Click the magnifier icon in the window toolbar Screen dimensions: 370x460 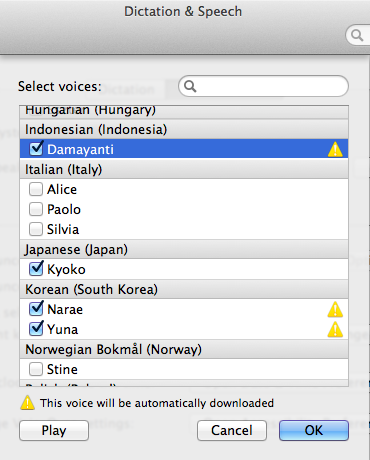357,35
